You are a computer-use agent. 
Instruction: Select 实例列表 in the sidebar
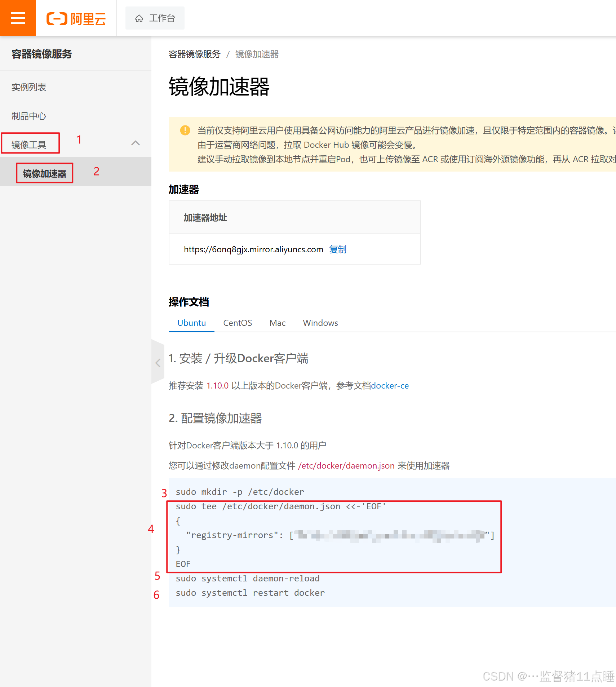pyautogui.click(x=29, y=87)
